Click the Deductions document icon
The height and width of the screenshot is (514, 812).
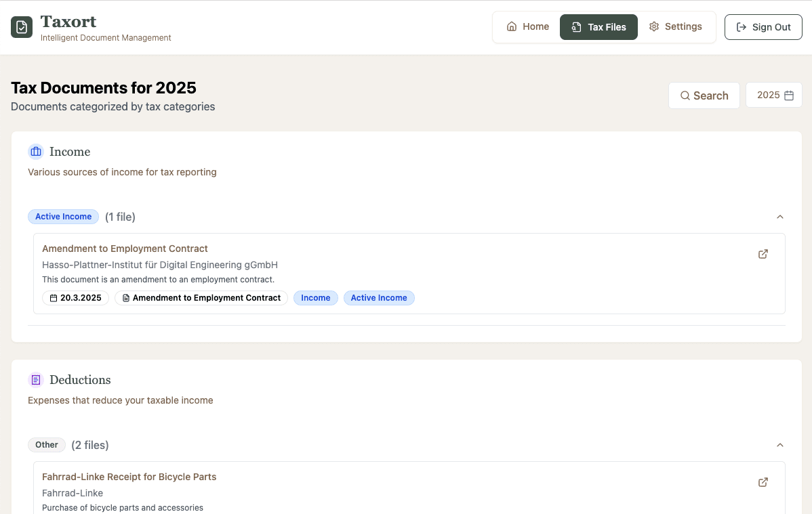click(36, 380)
